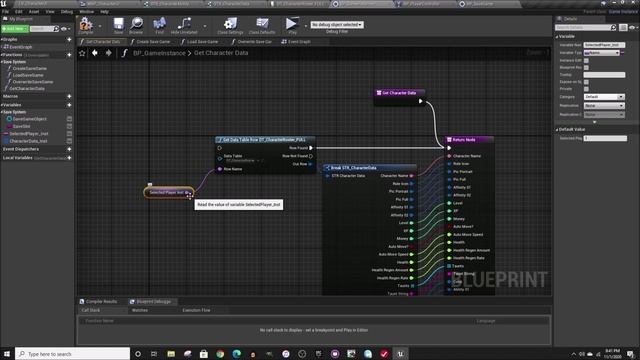640x360 pixels.
Task: Add new variable with plus icon
Action: (69, 105)
